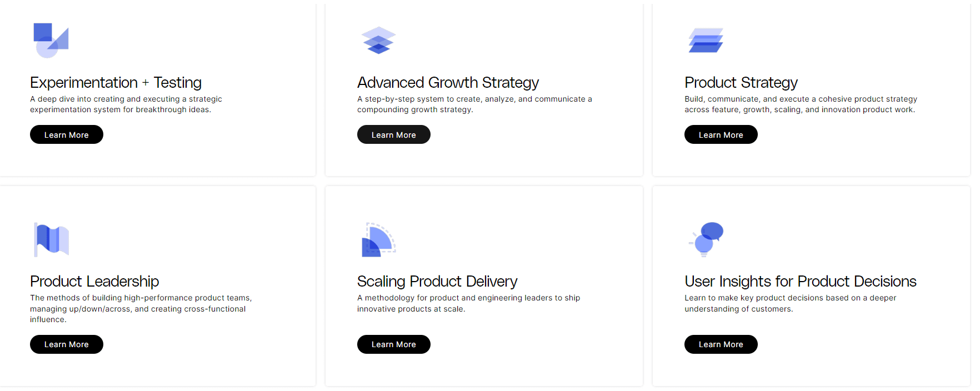Viewport: 980px width, 391px height.
Task: Click Learn More under Product Strategy
Action: pos(721,134)
